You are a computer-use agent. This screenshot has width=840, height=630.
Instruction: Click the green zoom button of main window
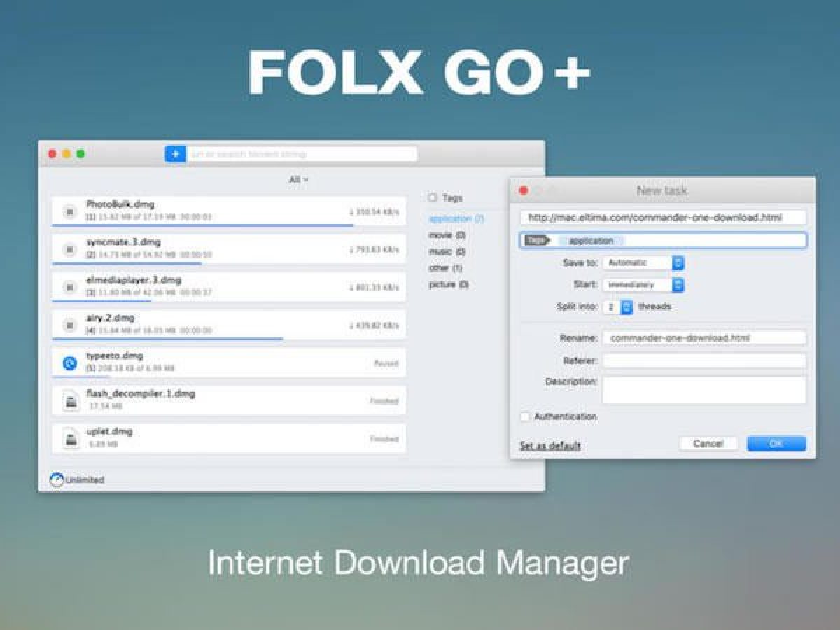80,154
